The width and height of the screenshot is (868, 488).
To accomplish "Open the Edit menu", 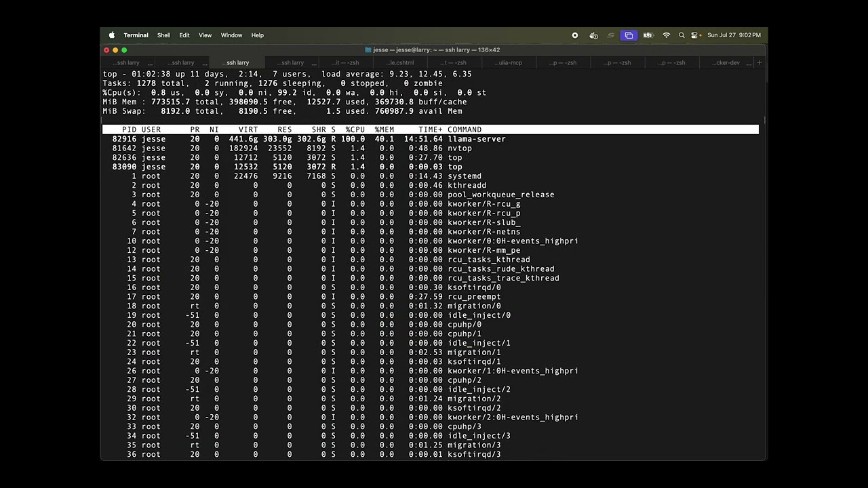I will (x=184, y=35).
